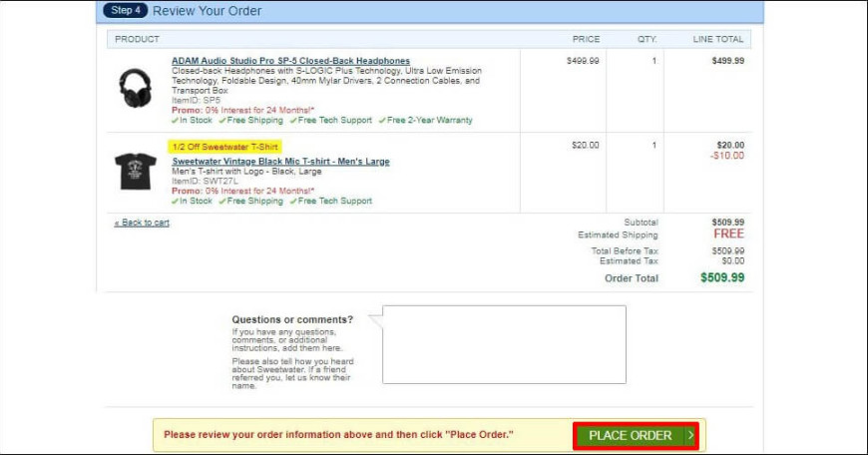Click the headphones 0% Interest for 24 Months promo
The image size is (868, 455).
(x=243, y=110)
